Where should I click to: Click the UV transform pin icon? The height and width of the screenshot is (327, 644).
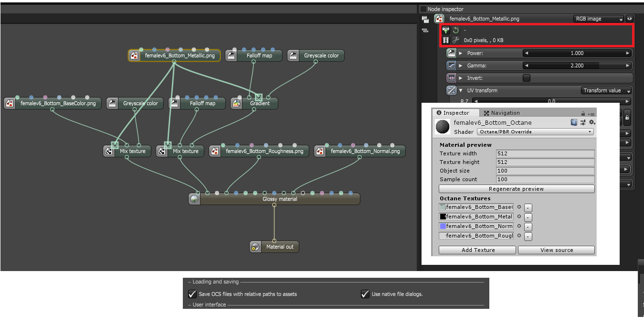click(451, 90)
